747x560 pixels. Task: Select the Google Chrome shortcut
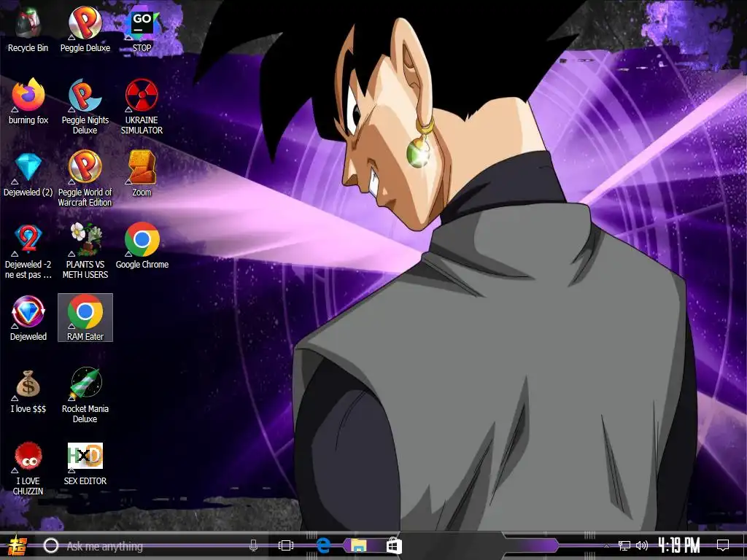click(x=142, y=246)
